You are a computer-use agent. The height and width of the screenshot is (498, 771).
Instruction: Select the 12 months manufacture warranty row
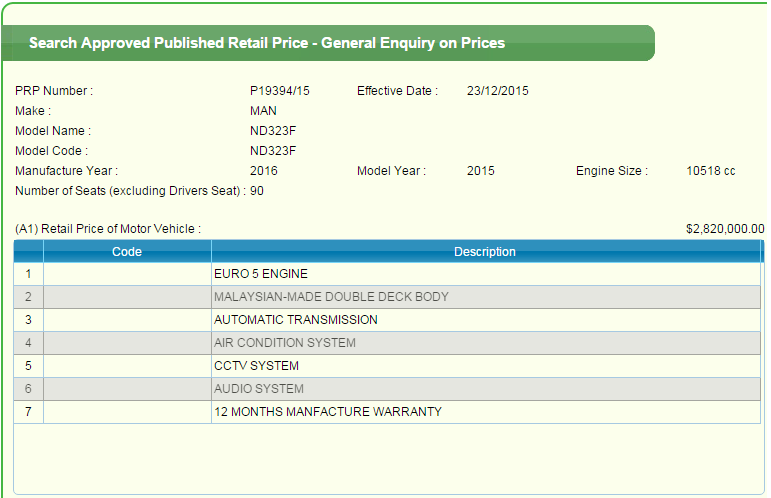[x=327, y=412]
